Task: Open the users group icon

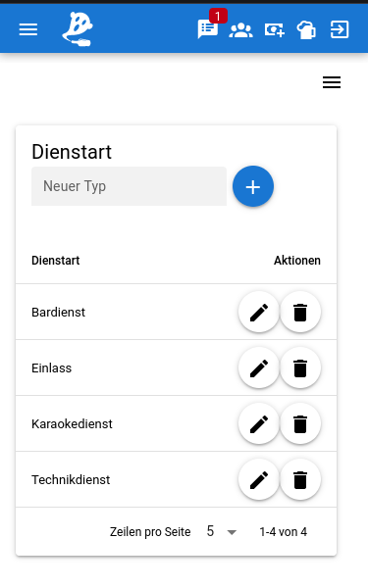Action: (241, 30)
